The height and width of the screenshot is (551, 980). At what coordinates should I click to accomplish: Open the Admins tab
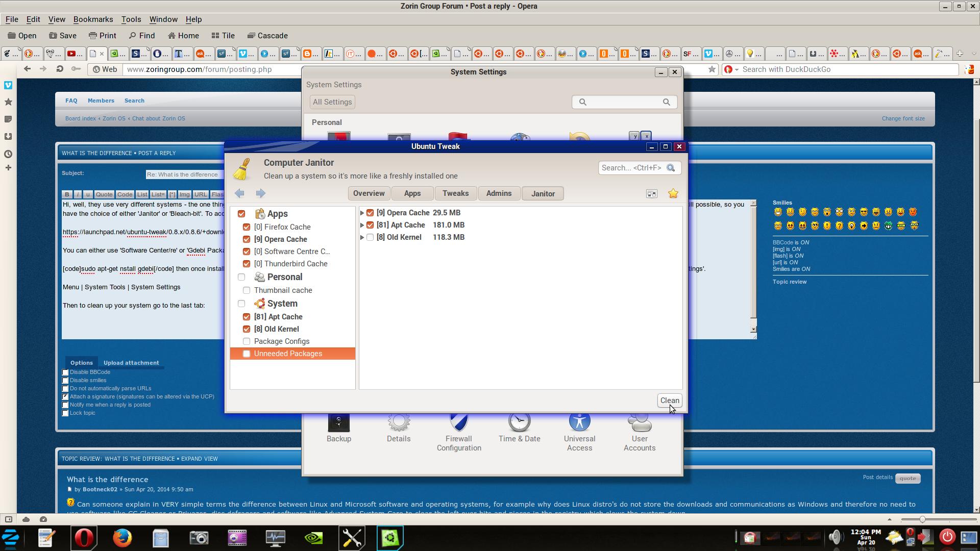(499, 193)
